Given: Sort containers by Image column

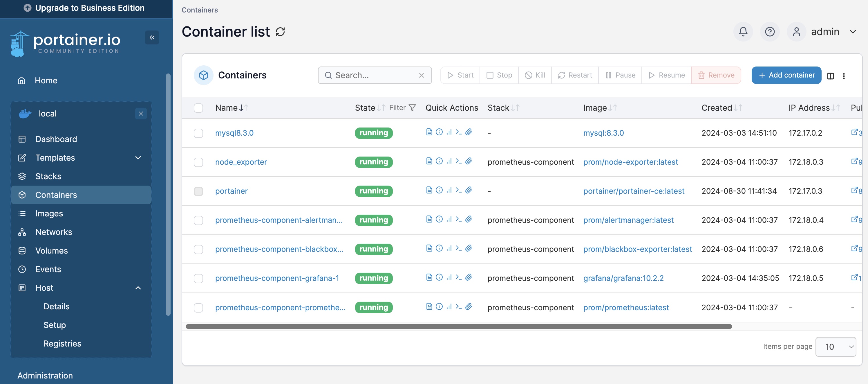Looking at the screenshot, I should pos(600,108).
